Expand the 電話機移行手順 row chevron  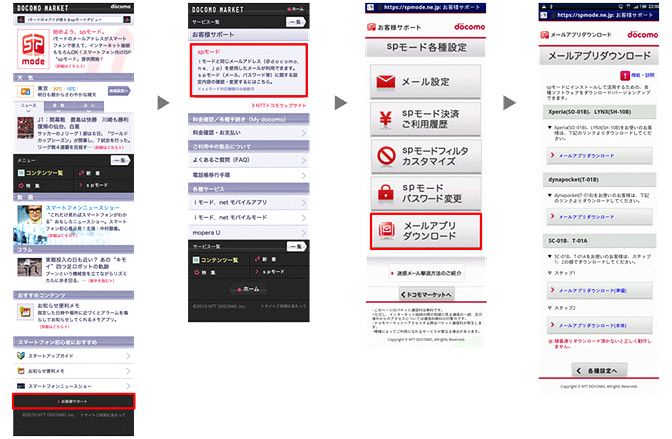click(303, 175)
